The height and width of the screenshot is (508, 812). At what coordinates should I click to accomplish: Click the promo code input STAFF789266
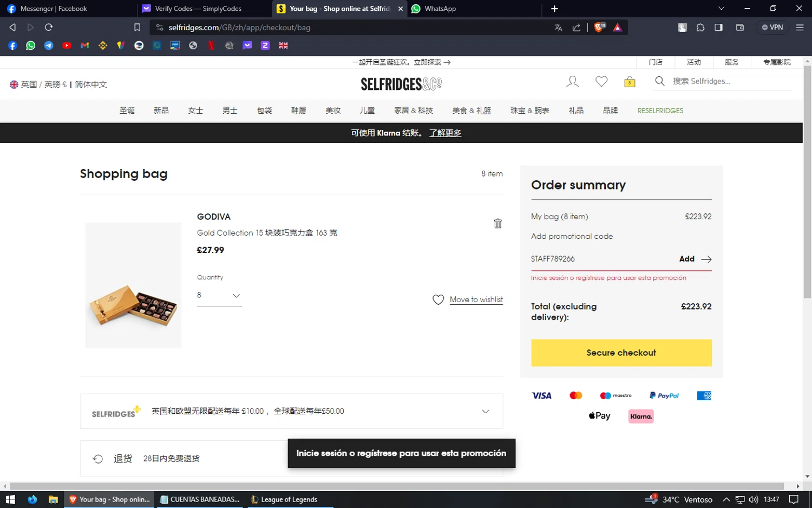coord(601,259)
